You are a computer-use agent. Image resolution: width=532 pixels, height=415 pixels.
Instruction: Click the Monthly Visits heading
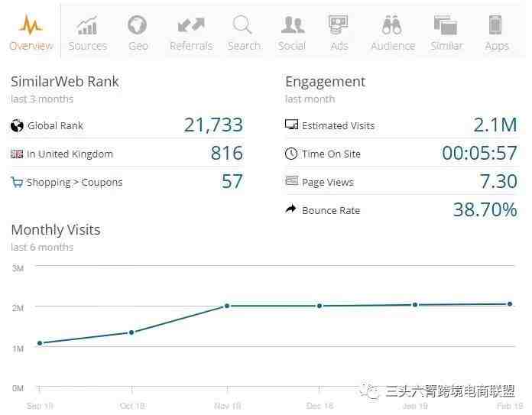[x=56, y=230]
